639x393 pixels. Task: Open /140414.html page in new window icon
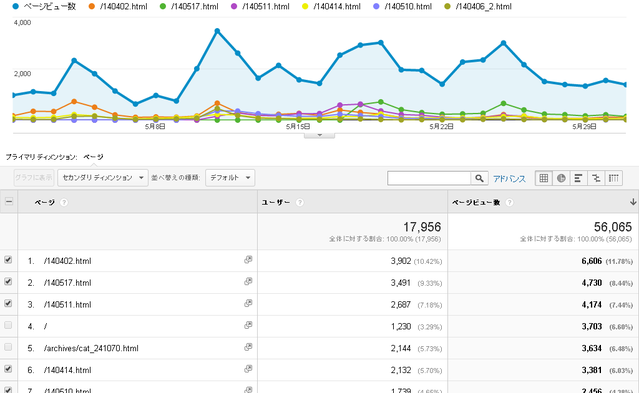click(x=248, y=369)
